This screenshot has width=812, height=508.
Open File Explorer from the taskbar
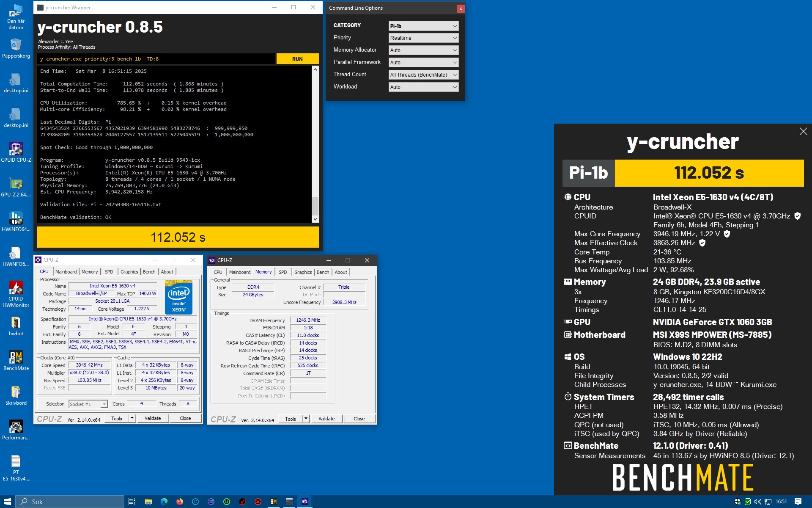(148, 502)
